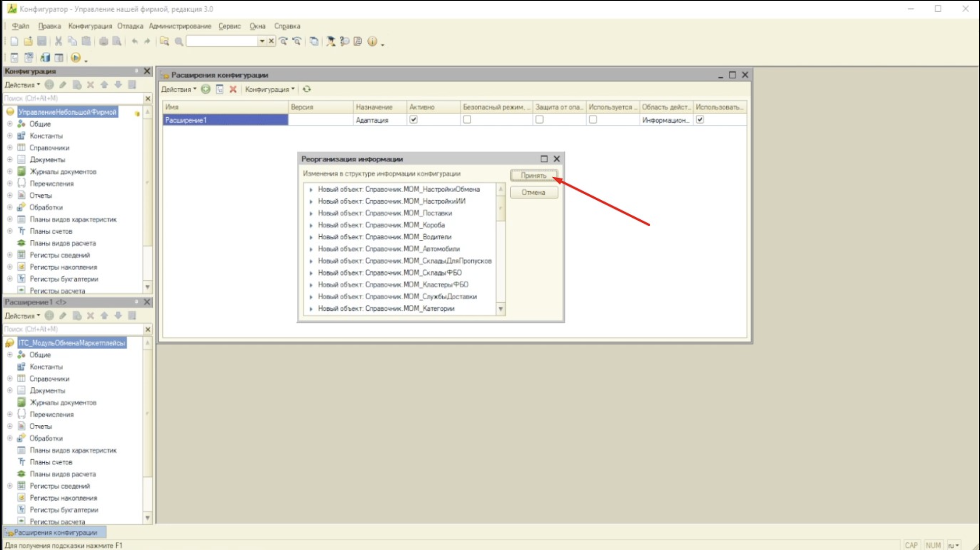The width and height of the screenshot is (980, 550).
Task: Click the Undo arrow in main toolbar
Action: [135, 41]
